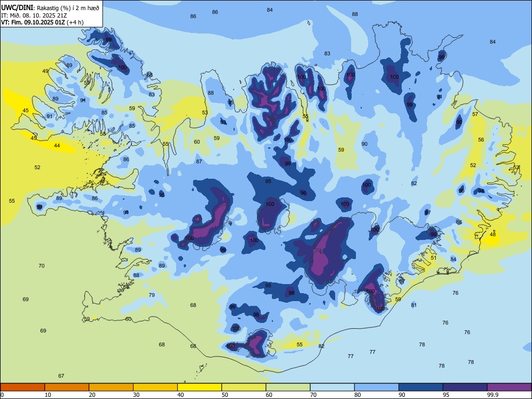This screenshot has width=532, height=399.
Task: Click the amber 30–40 legend swatch
Action: 155,387
